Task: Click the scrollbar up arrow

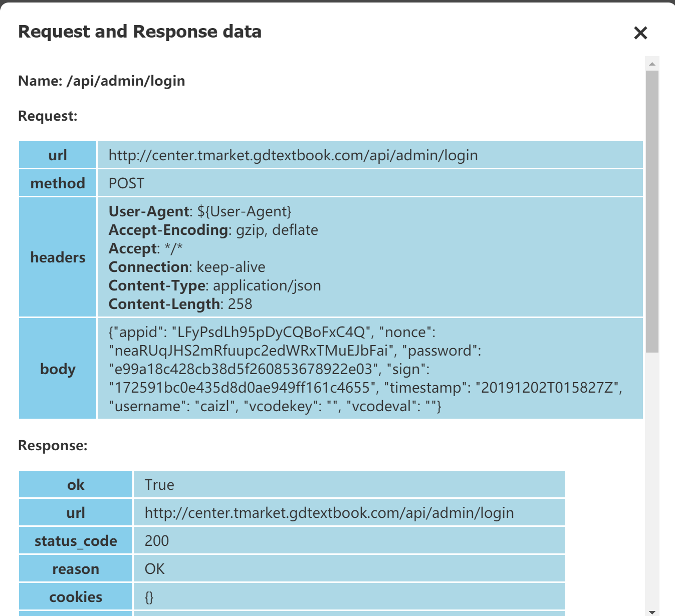Action: tap(652, 64)
